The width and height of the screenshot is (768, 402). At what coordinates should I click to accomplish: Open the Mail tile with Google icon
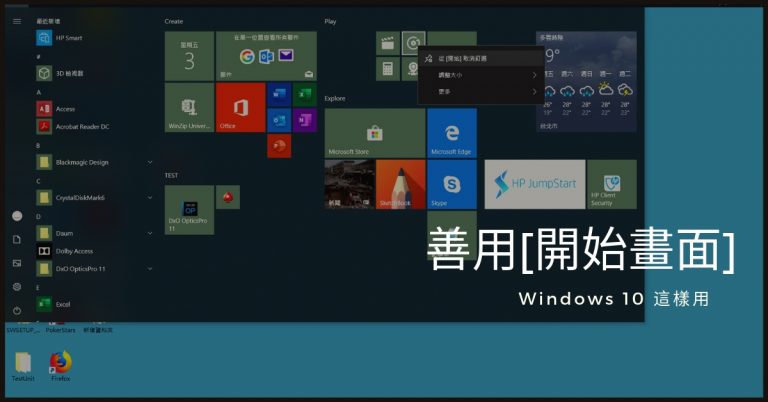pos(266,56)
